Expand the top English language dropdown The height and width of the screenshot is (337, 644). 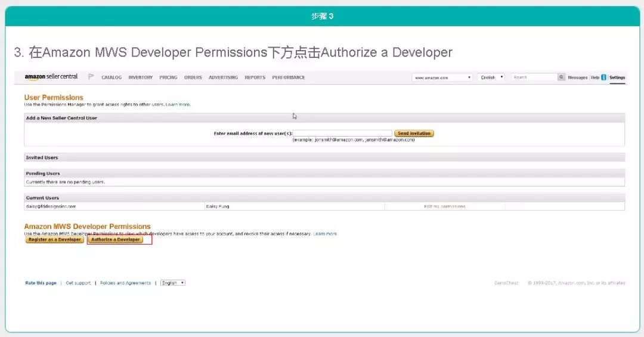click(x=491, y=78)
